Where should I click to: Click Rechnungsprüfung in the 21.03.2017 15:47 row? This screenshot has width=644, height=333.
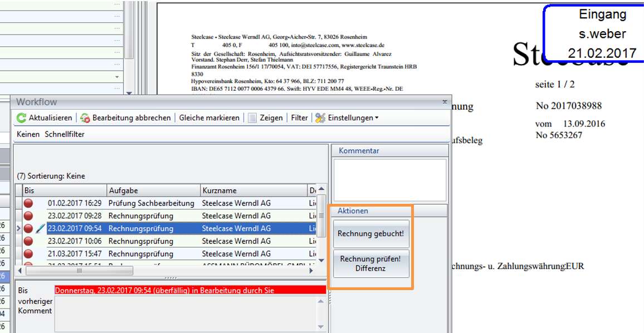[141, 254]
